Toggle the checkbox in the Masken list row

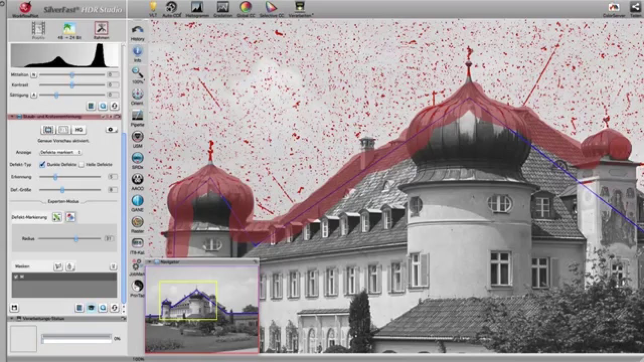pyautogui.click(x=16, y=277)
